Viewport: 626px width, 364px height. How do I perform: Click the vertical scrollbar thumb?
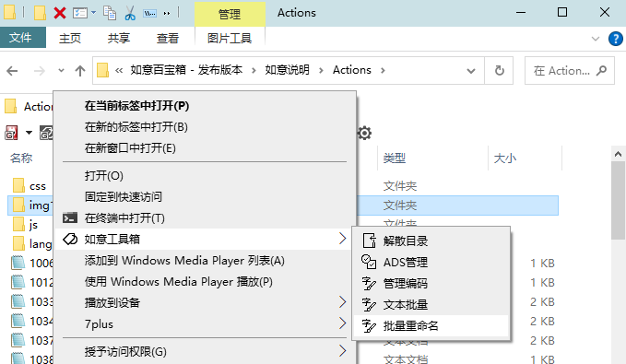(x=618, y=200)
